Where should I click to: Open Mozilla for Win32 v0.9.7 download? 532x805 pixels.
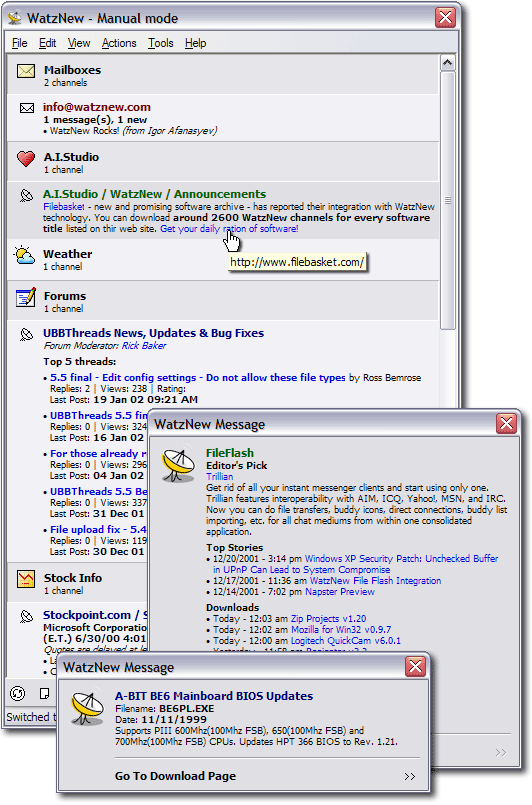pos(341,630)
